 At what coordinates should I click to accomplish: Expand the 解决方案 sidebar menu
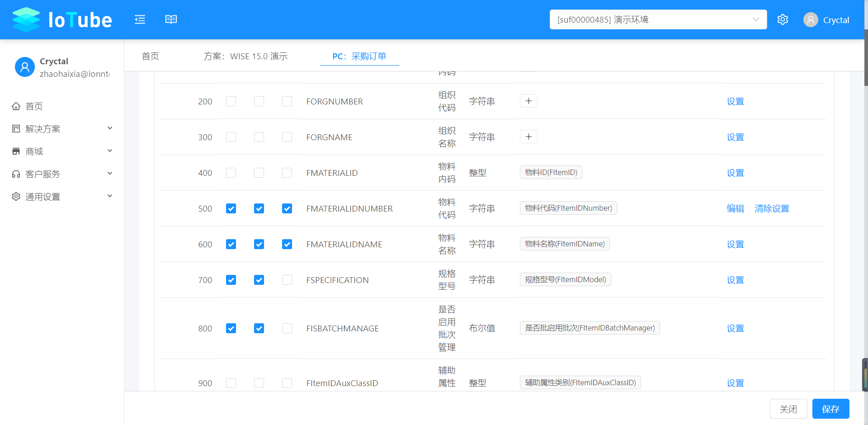coord(62,129)
